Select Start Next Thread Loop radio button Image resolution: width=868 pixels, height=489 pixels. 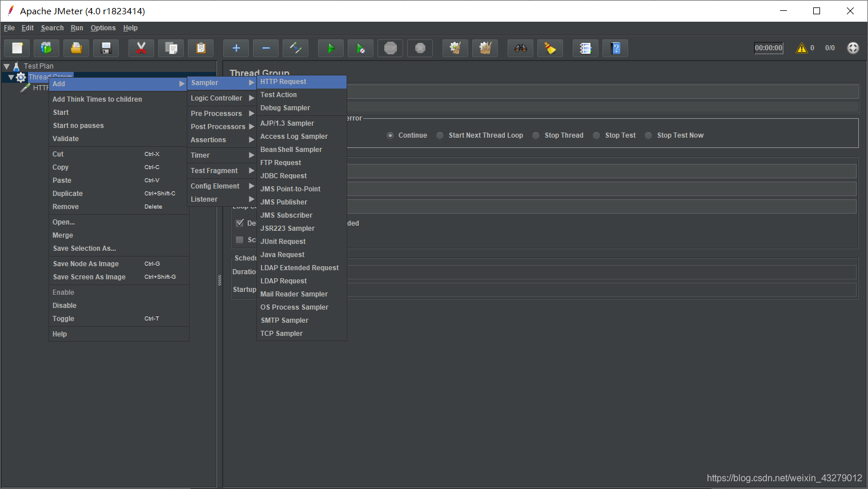(x=440, y=135)
